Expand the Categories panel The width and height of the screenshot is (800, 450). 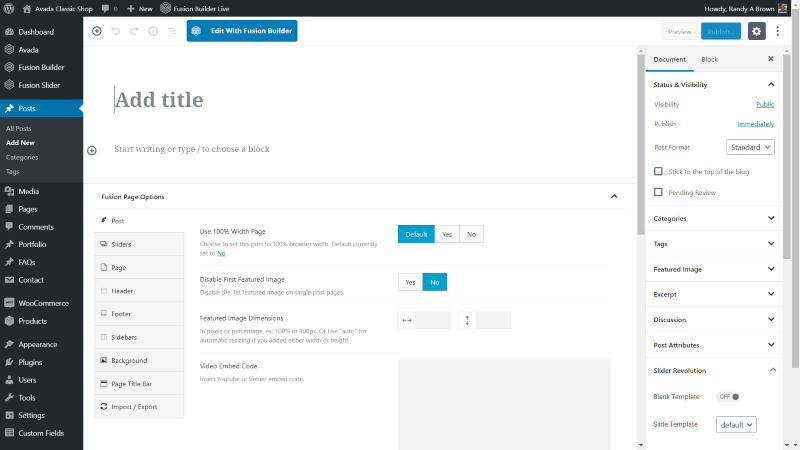[x=714, y=218]
